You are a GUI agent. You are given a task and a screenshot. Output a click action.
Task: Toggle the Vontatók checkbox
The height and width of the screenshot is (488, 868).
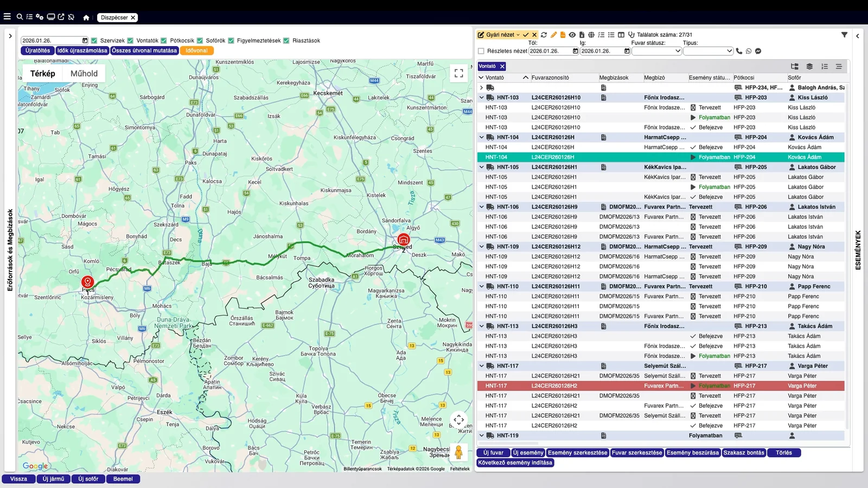130,41
